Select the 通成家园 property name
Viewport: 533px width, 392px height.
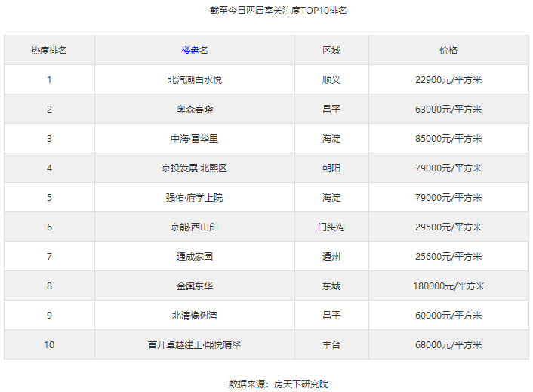(195, 257)
